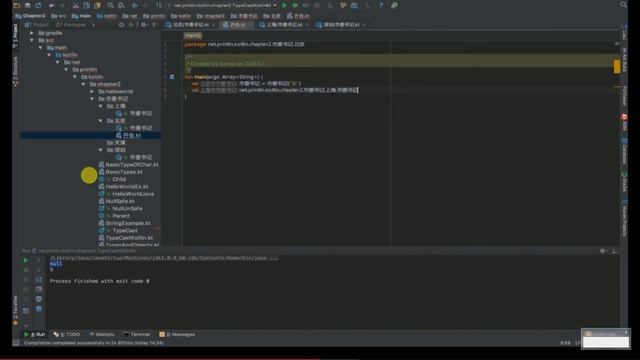The width and height of the screenshot is (640, 360).
Task: Click the Project panel settings gear icon
Action: (143, 25)
